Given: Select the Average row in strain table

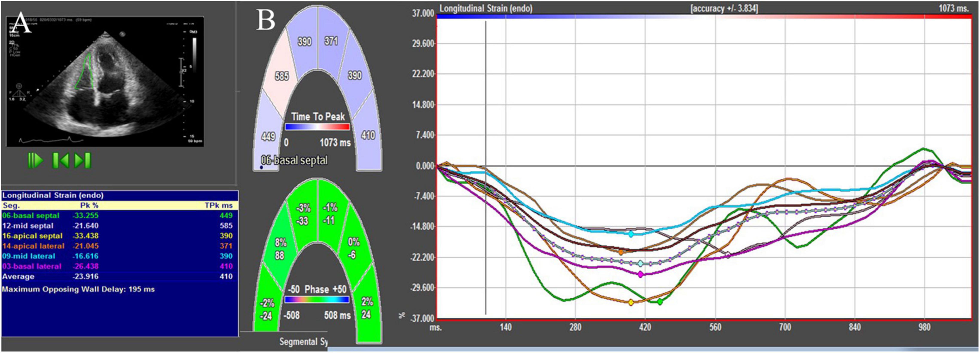Looking at the screenshot, I should tap(119, 277).
